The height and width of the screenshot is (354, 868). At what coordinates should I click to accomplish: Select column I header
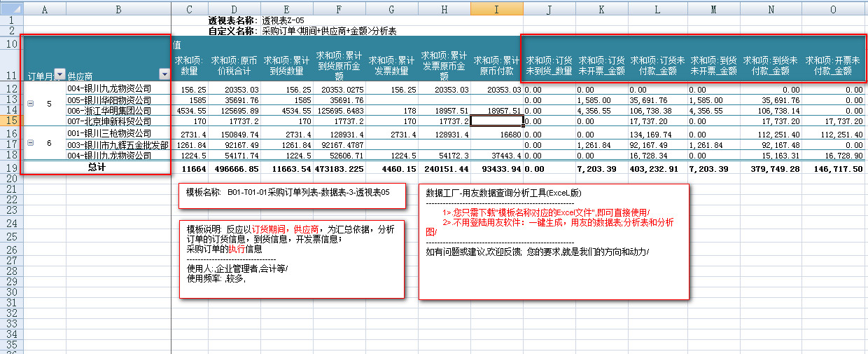[x=497, y=9]
